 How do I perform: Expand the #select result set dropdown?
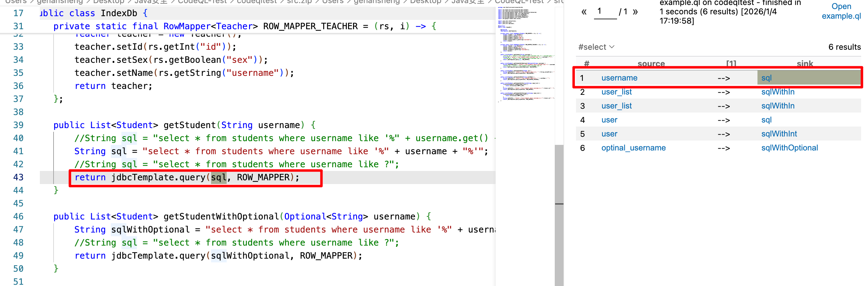(x=596, y=47)
